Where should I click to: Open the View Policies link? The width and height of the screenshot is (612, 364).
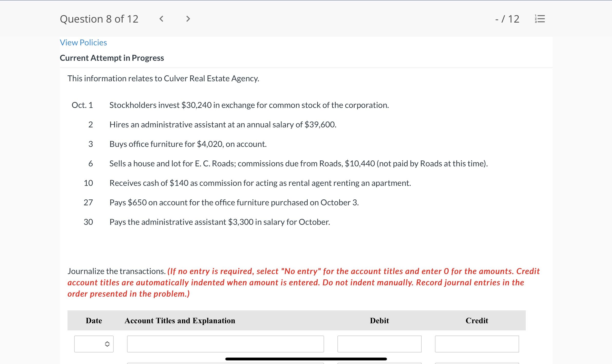point(83,43)
